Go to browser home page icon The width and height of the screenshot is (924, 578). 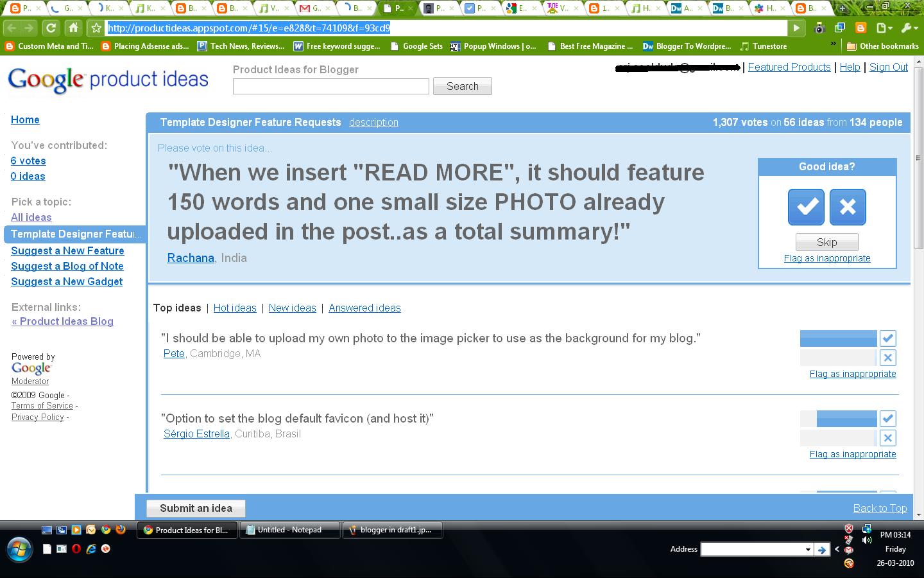pos(73,28)
